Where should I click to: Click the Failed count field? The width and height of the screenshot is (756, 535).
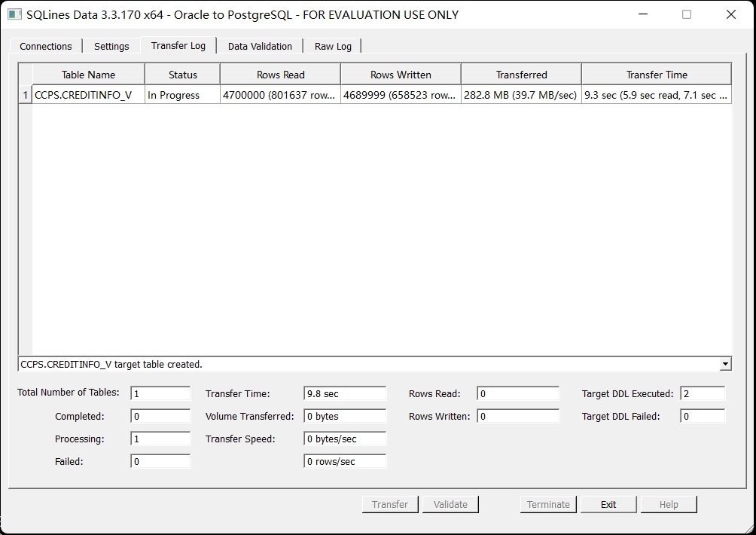click(x=160, y=462)
